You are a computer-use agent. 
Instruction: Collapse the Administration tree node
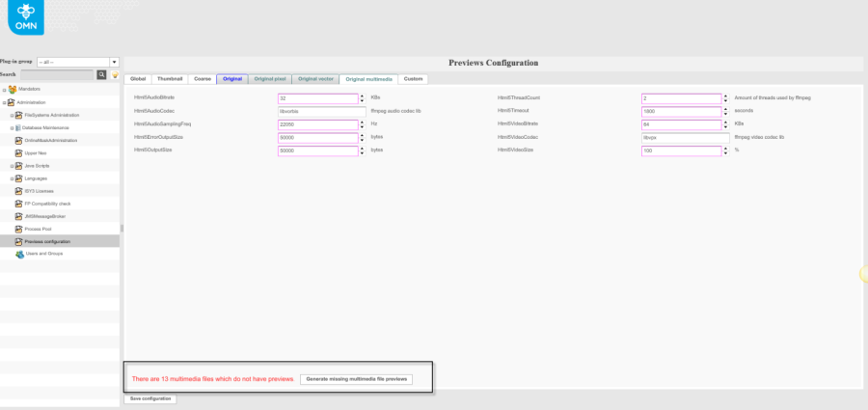(5, 103)
